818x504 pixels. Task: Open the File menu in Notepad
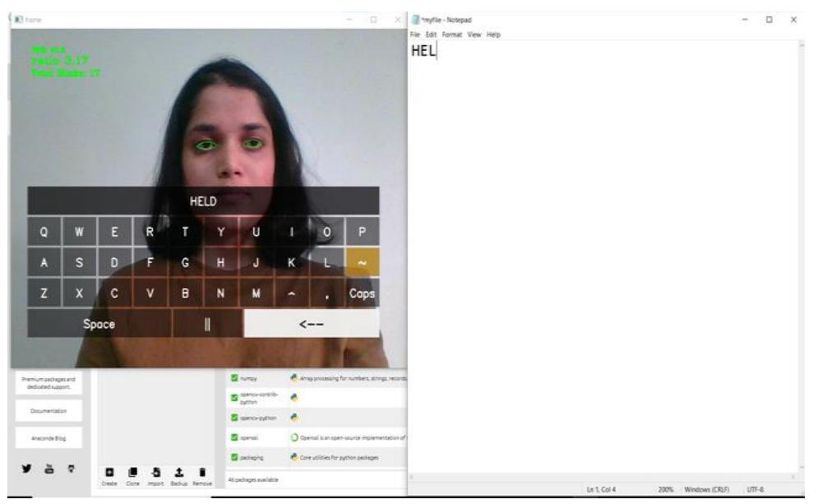click(x=414, y=35)
